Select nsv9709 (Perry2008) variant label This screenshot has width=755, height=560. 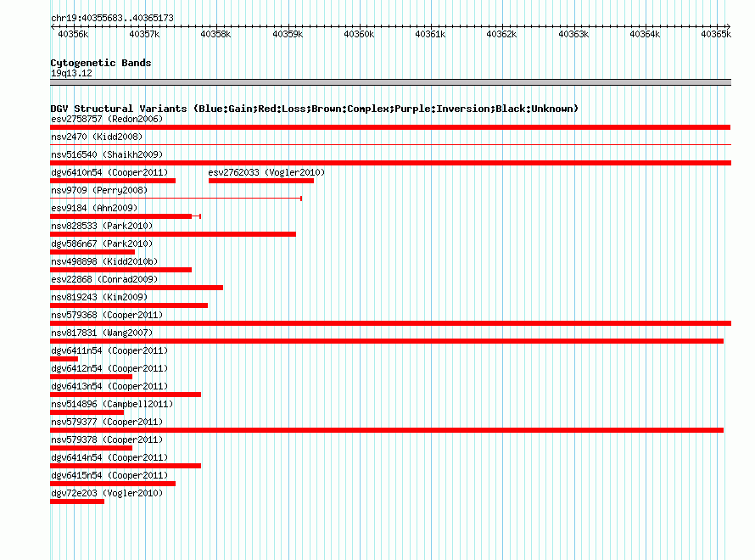[x=99, y=190]
